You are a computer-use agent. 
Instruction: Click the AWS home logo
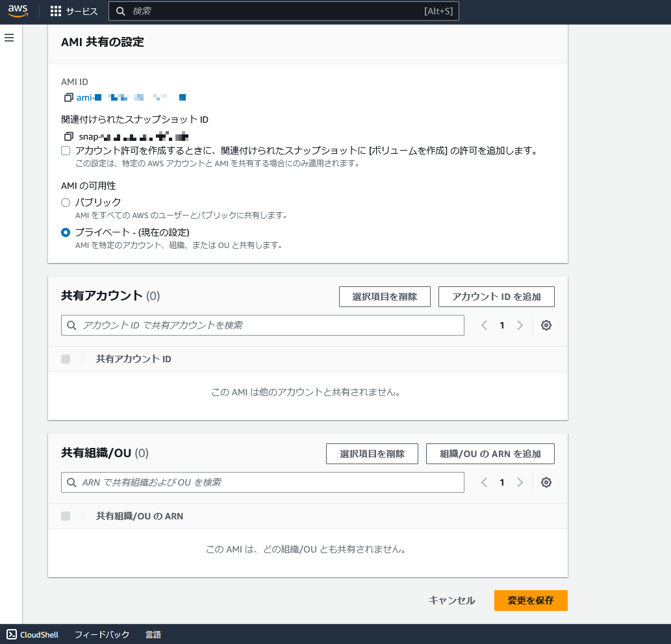(18, 10)
